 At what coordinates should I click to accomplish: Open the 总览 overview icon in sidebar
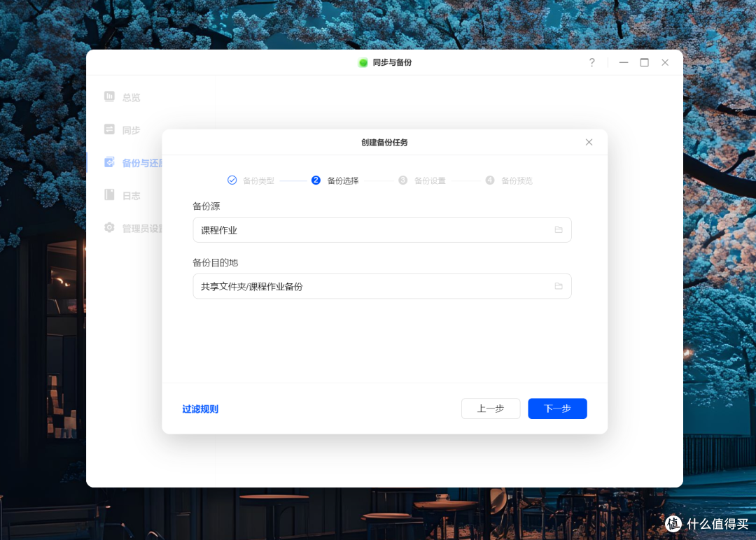[x=109, y=97]
